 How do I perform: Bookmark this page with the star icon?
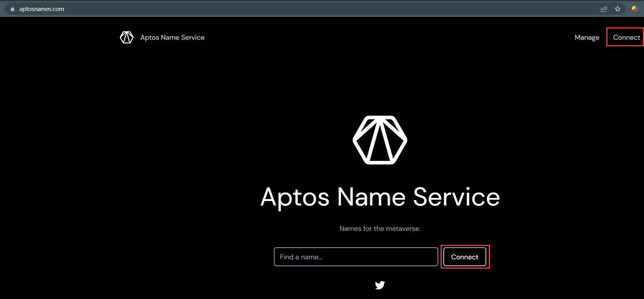[618, 9]
